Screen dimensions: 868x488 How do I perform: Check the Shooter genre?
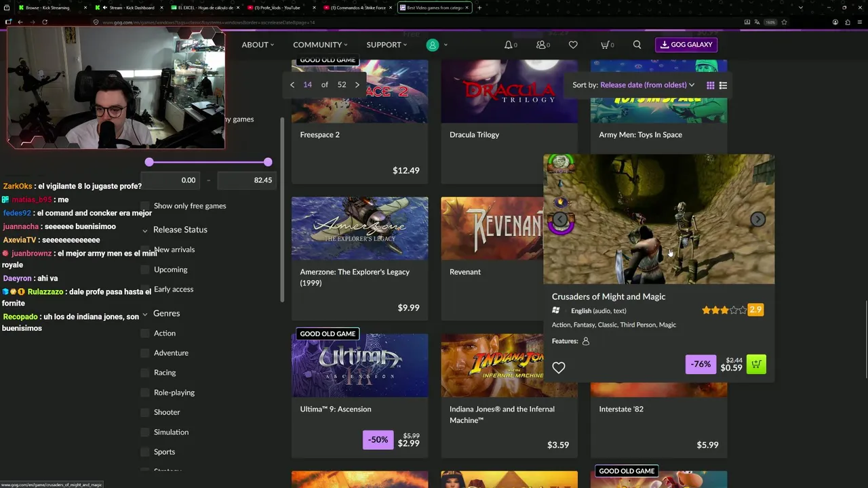click(145, 412)
